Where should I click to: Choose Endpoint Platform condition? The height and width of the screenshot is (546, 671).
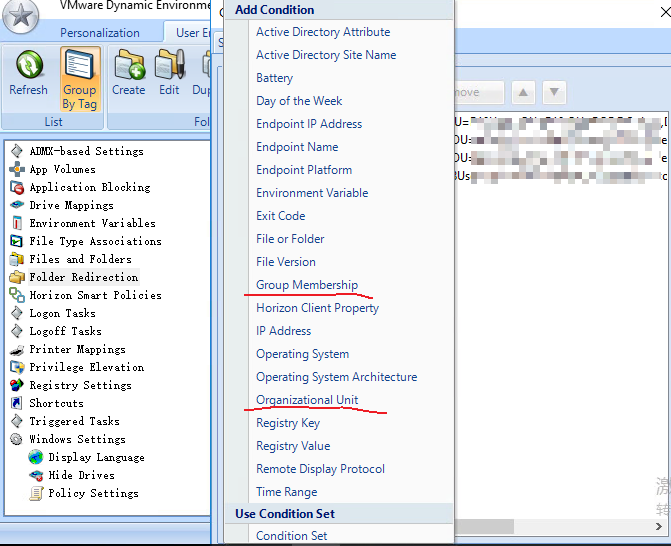(304, 170)
